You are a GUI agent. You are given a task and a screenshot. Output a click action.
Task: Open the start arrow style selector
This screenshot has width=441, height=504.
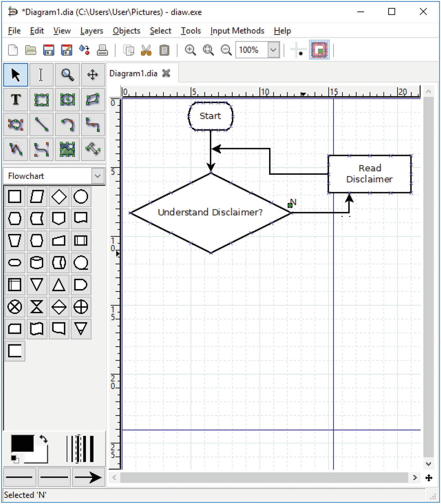click(20, 477)
